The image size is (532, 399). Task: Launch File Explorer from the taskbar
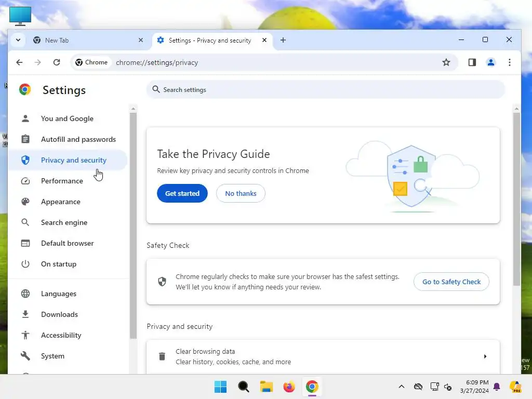(x=267, y=387)
